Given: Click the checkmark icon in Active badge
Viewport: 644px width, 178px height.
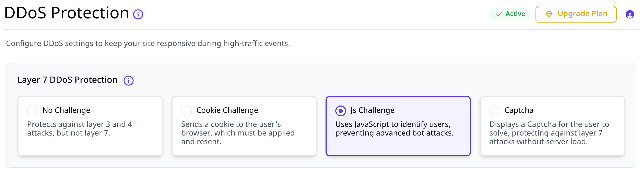Looking at the screenshot, I should click(x=499, y=14).
